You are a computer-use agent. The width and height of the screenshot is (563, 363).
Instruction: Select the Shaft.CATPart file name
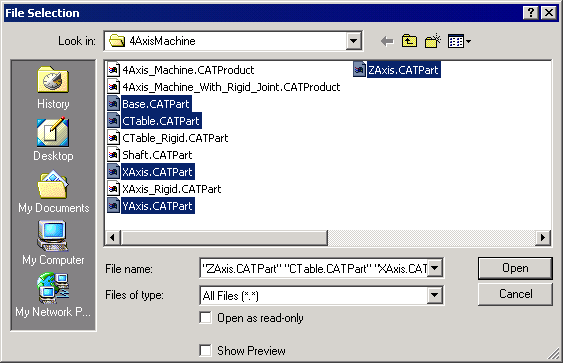pos(157,155)
